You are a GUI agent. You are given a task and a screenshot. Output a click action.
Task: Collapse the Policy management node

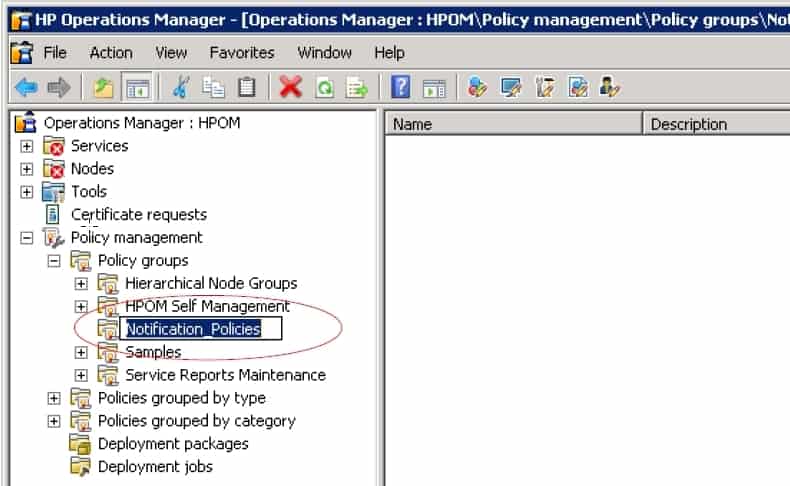click(26, 238)
